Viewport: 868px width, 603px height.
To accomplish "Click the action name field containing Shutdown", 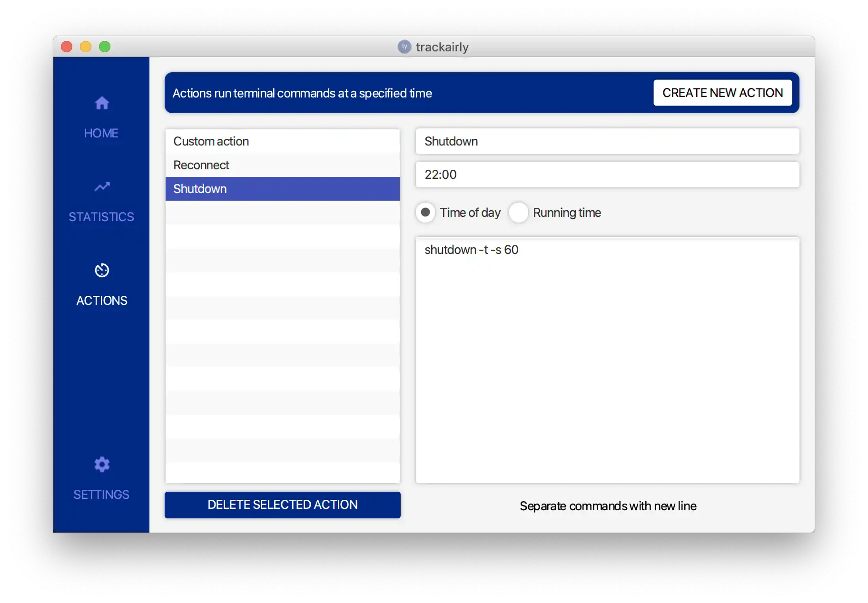I will click(607, 141).
